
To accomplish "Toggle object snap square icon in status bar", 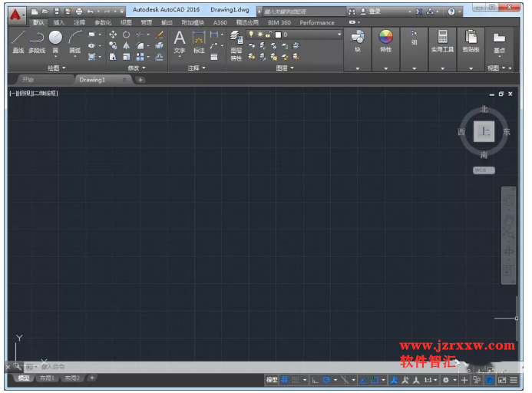I will pos(375,380).
